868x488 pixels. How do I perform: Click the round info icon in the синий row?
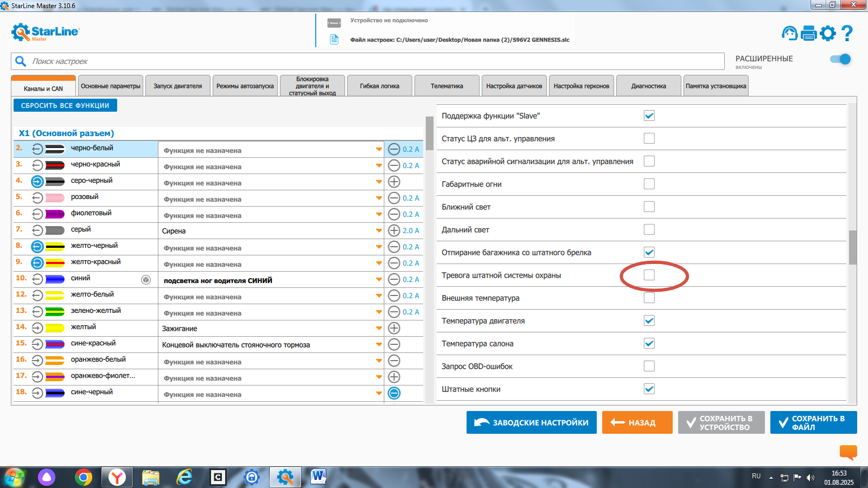(146, 280)
